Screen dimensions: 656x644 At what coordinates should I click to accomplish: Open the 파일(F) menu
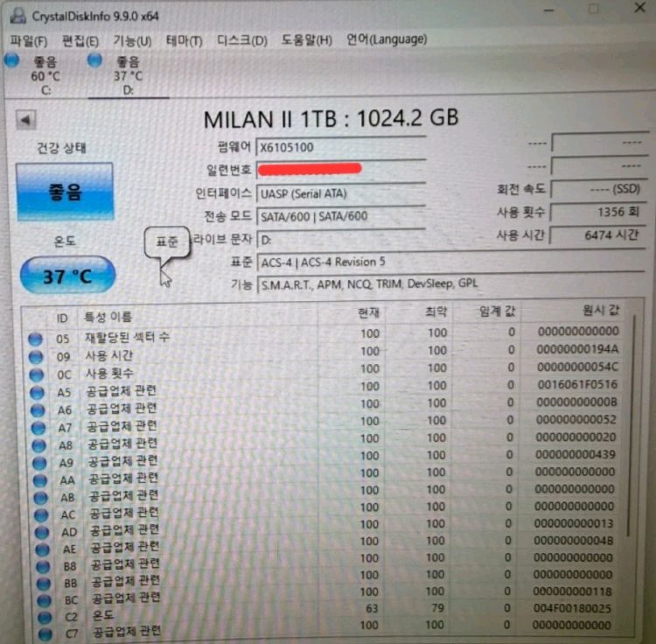click(29, 41)
